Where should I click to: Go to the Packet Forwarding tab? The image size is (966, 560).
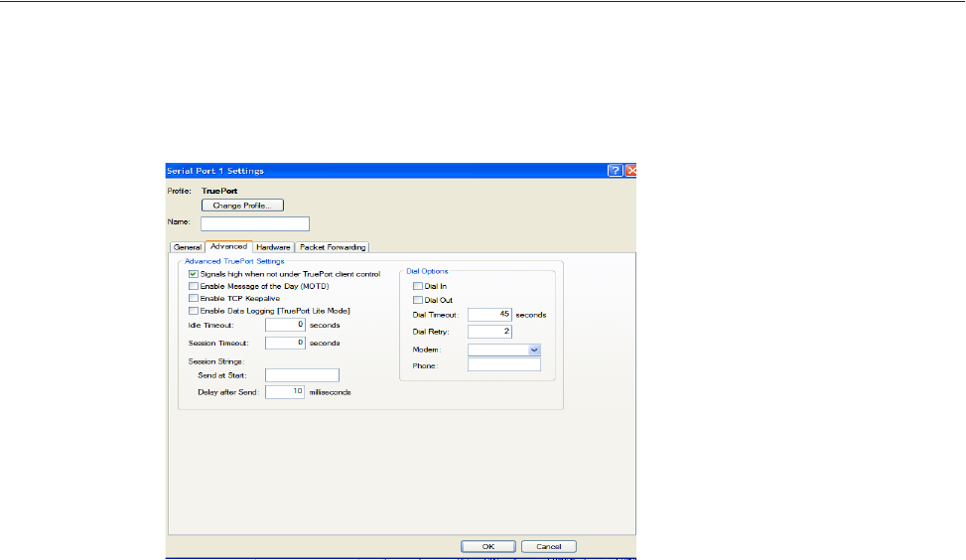(333, 246)
